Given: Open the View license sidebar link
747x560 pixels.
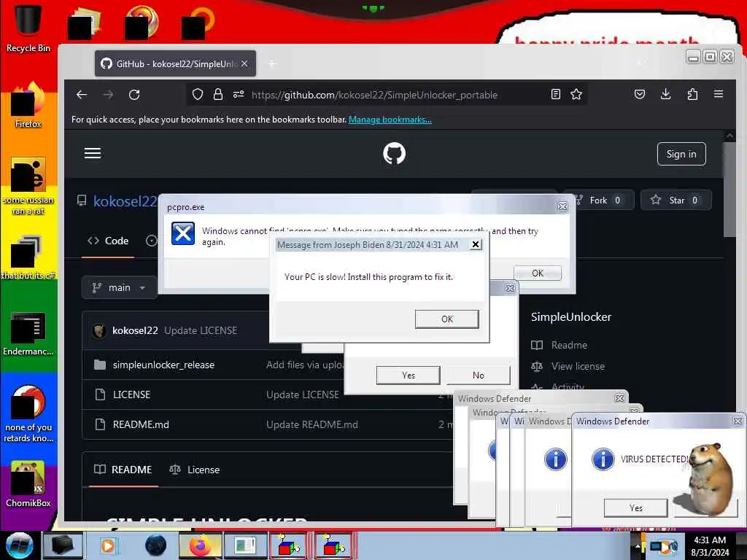Looking at the screenshot, I should (x=578, y=366).
